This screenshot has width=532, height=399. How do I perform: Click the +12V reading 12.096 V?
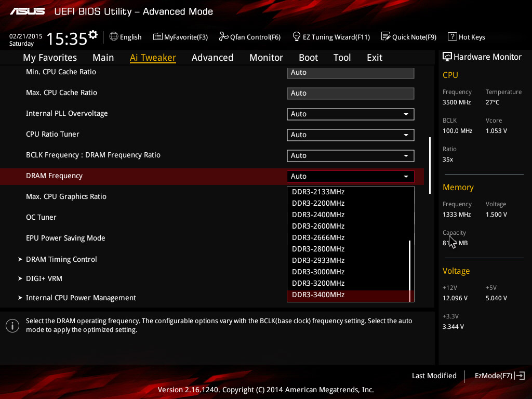point(455,298)
